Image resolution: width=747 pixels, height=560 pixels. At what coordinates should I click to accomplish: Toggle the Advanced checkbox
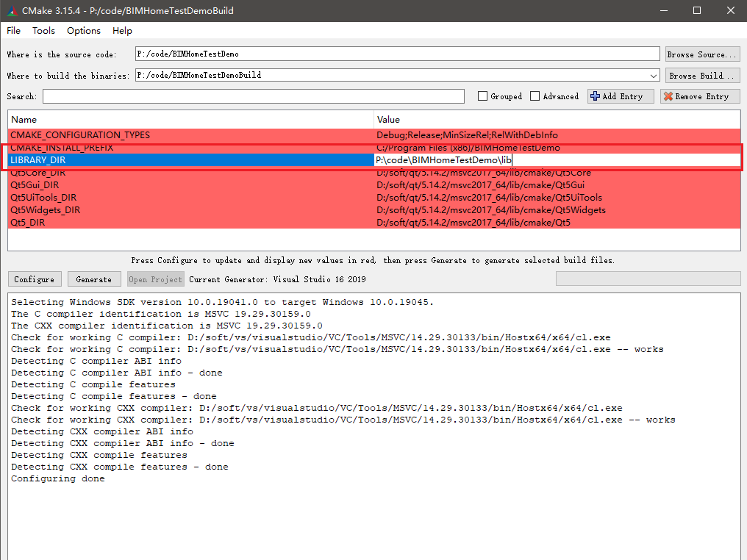point(535,96)
